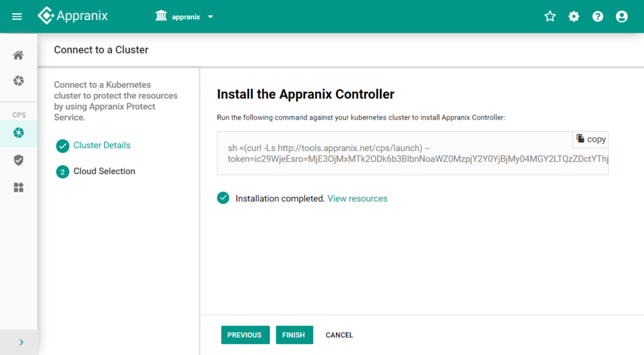
Task: Click the step 2 number badge
Action: 62,172
